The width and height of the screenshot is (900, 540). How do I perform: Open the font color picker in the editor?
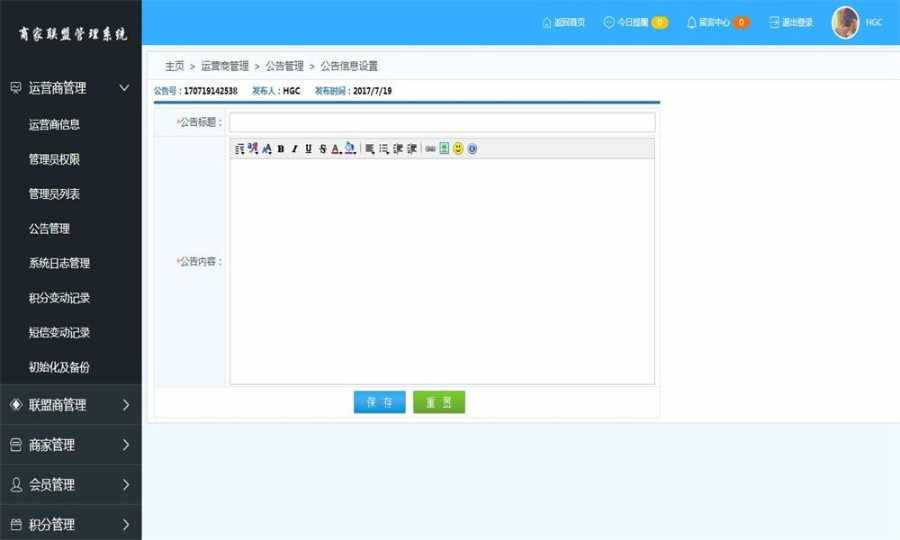pos(336,149)
